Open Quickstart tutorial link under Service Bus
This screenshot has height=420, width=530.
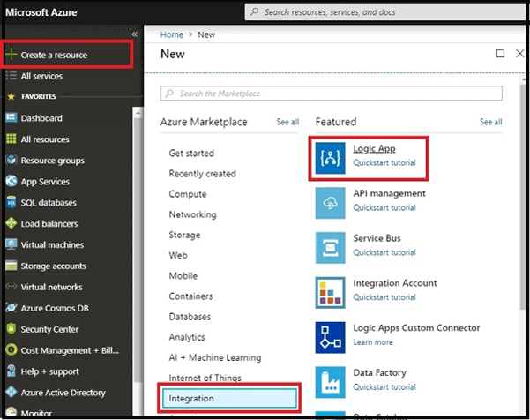384,252
